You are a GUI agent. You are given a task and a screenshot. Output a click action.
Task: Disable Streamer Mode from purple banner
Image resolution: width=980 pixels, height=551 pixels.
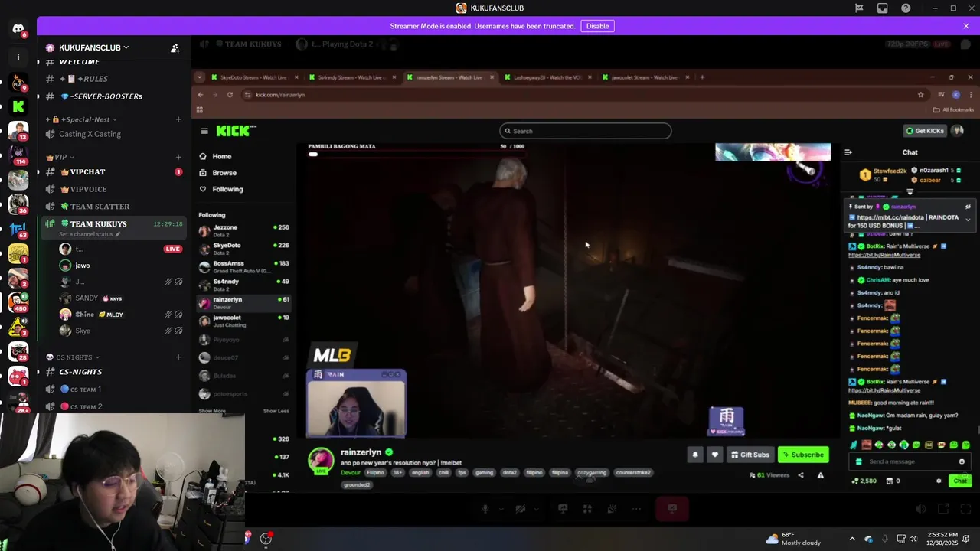click(x=597, y=26)
